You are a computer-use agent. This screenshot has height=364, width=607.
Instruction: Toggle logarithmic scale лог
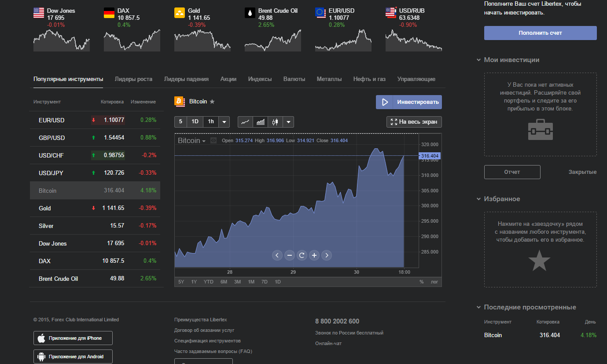(434, 282)
